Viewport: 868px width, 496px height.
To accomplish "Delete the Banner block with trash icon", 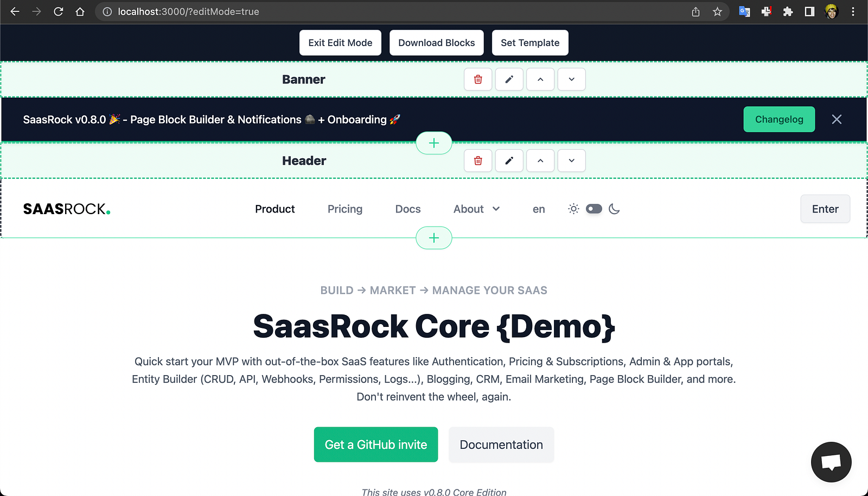I will 478,79.
